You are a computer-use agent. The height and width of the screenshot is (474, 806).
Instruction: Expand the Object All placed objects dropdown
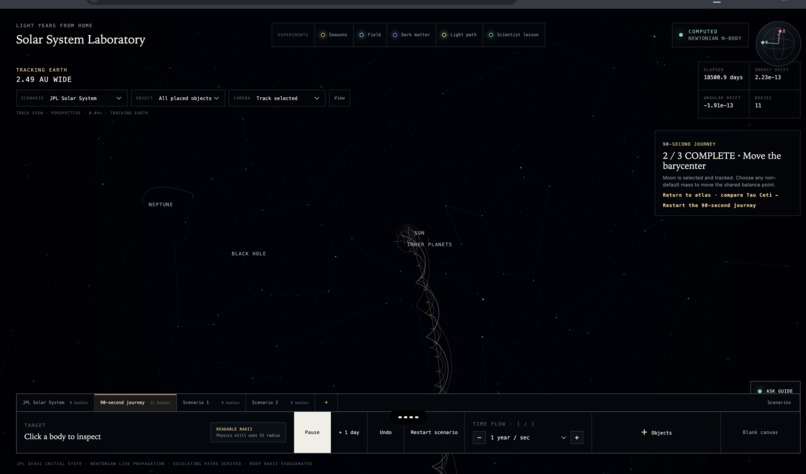coord(178,98)
